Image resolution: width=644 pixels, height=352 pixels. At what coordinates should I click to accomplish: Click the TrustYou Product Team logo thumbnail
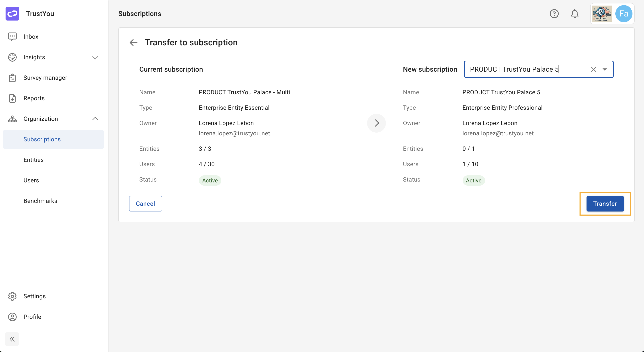pyautogui.click(x=602, y=13)
